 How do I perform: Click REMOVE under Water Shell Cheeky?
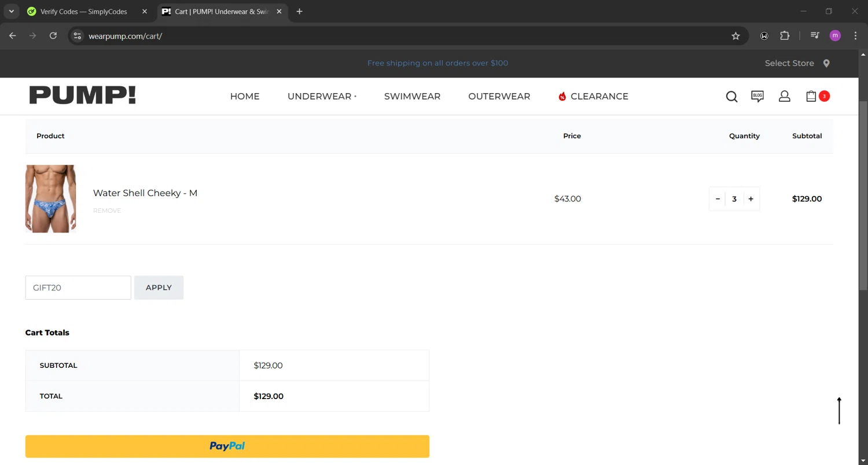click(x=107, y=211)
